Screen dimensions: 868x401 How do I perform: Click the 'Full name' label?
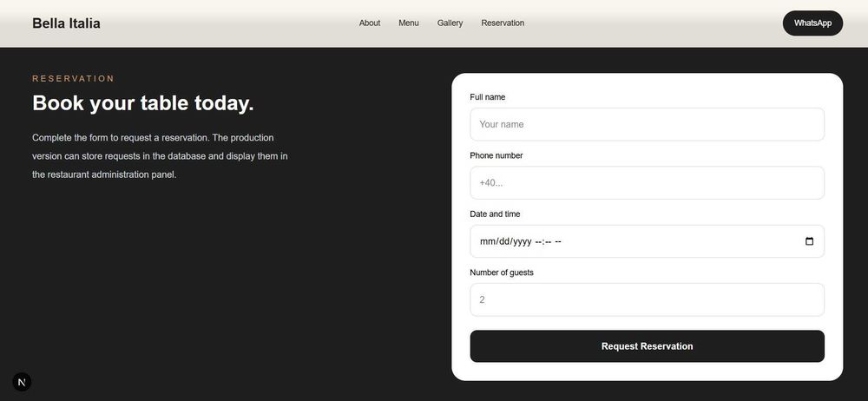pos(488,97)
